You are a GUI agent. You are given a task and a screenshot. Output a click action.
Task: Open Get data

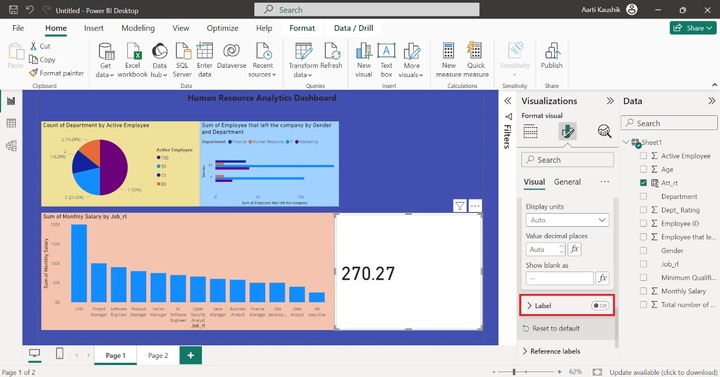[105, 60]
